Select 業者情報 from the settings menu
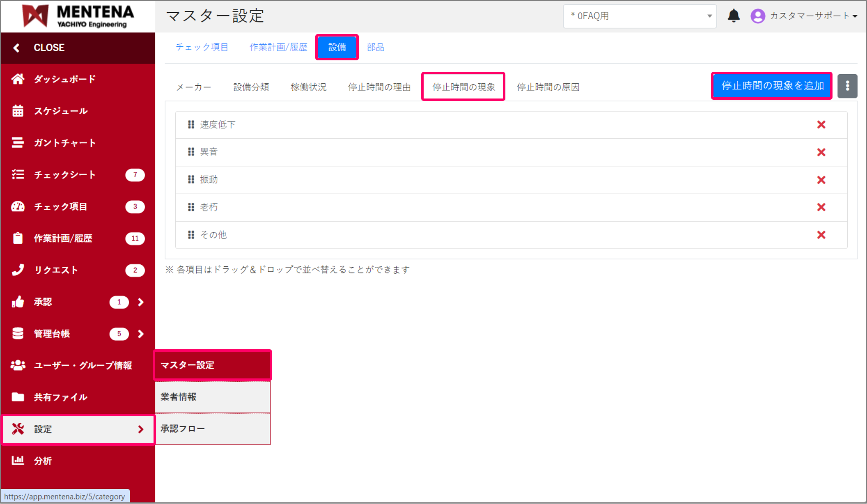The image size is (867, 504). click(x=178, y=397)
